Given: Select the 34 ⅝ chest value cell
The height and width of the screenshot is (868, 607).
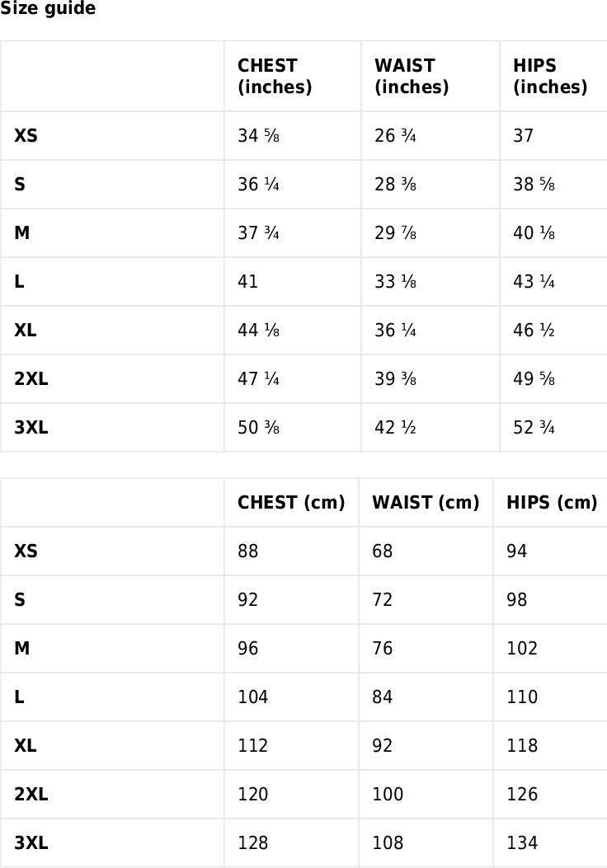Looking at the screenshot, I should pyautogui.click(x=258, y=136).
